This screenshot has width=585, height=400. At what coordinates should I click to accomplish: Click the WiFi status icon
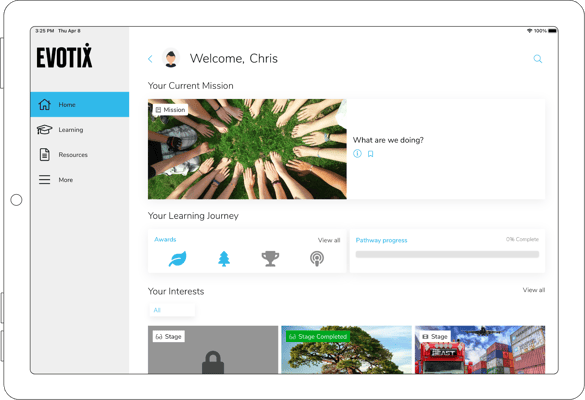[x=529, y=31]
